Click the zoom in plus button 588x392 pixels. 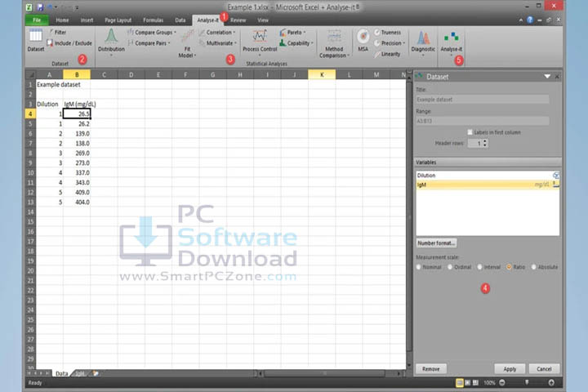tap(551, 383)
